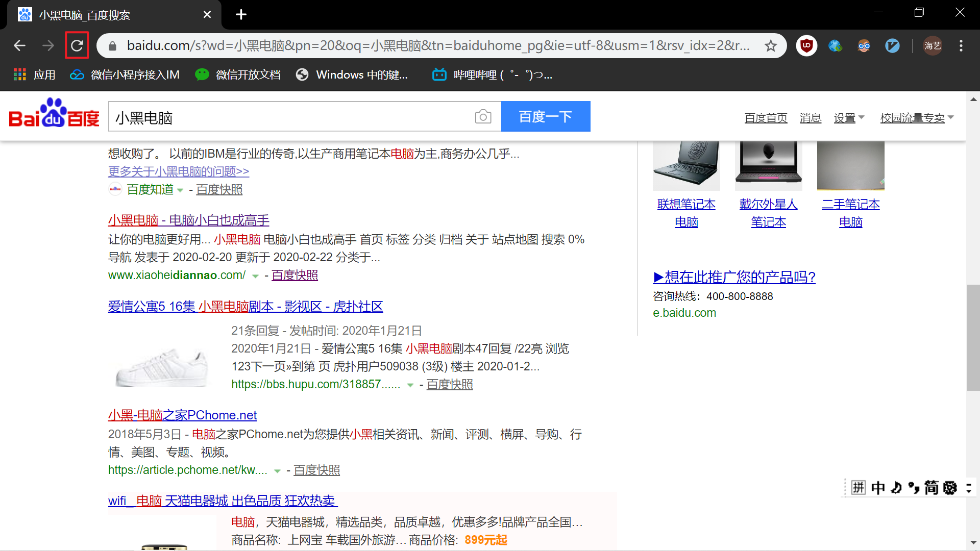Bookmark this page with the star icon
This screenshot has height=551, width=980.
click(x=771, y=46)
